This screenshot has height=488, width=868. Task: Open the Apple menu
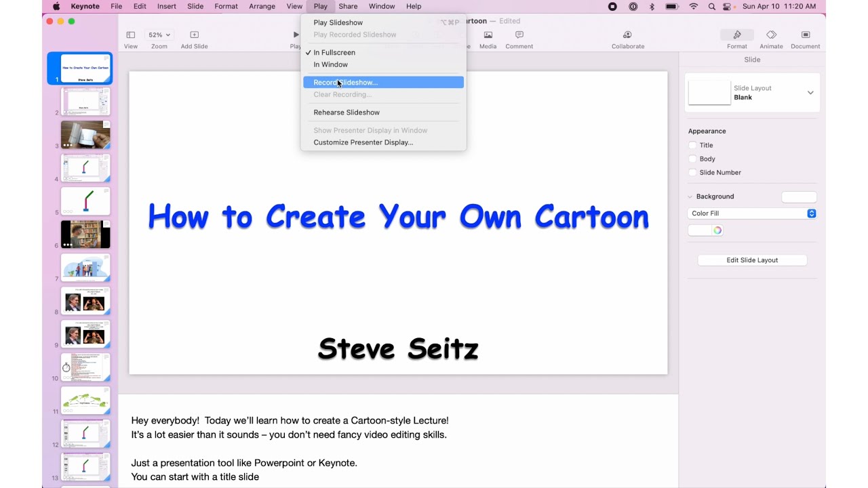(56, 6)
